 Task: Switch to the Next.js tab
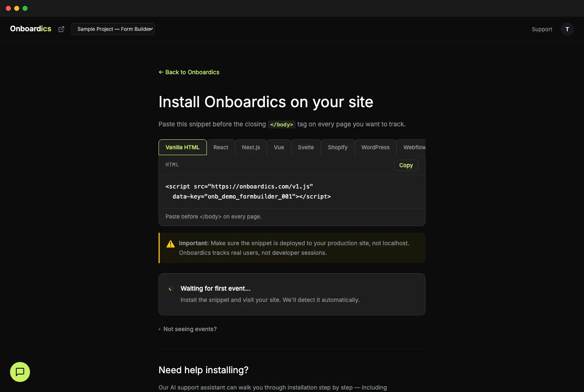251,147
